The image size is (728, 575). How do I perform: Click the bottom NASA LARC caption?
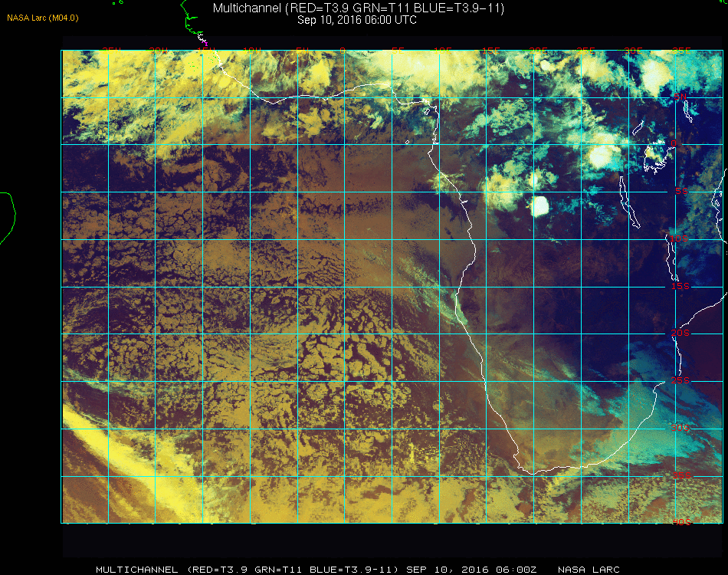click(x=589, y=570)
